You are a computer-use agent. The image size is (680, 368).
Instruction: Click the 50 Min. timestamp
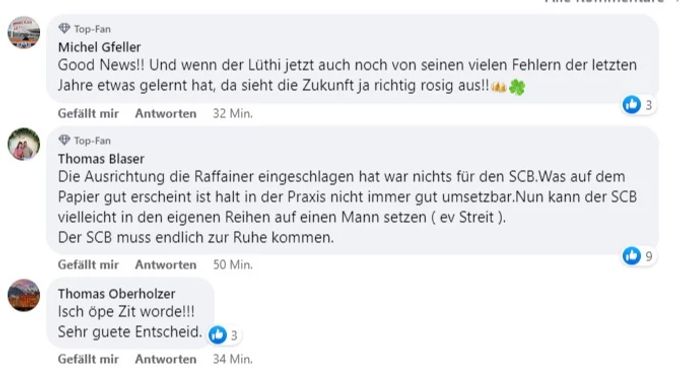point(232,265)
